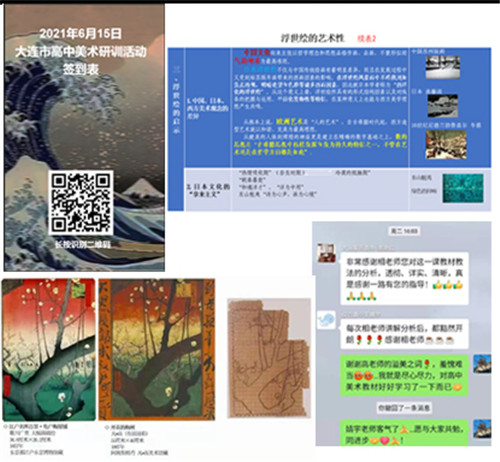
Task: Click the 日本文化的拿来主义 table cell
Action: (x=208, y=190)
